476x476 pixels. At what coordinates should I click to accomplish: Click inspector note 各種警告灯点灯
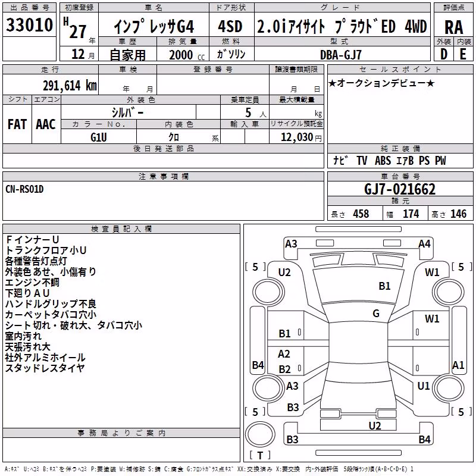click(x=36, y=261)
